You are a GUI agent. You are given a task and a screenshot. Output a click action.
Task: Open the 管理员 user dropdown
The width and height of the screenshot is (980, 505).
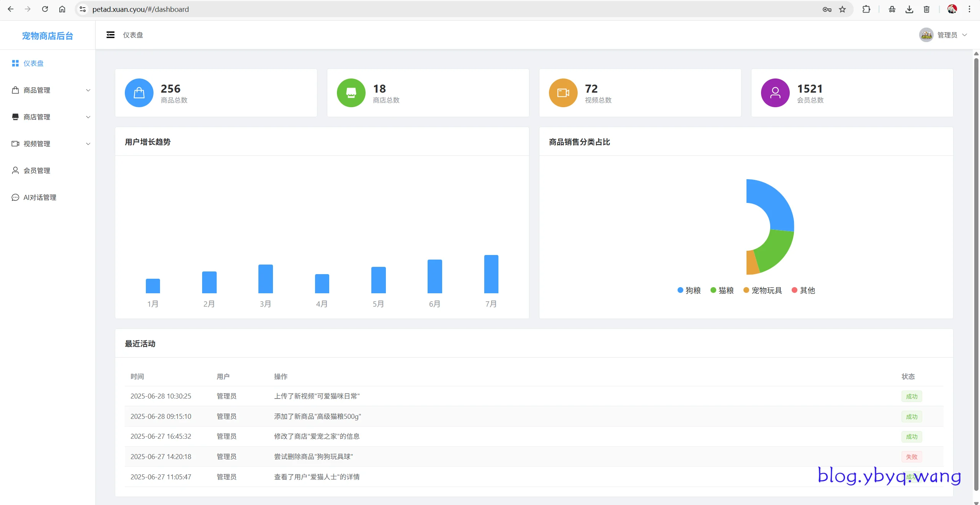pos(947,35)
